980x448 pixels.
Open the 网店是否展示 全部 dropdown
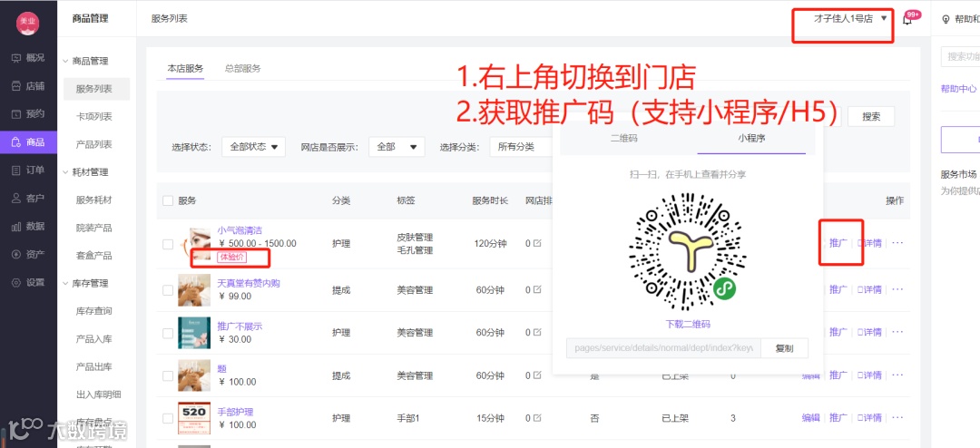[x=397, y=147]
